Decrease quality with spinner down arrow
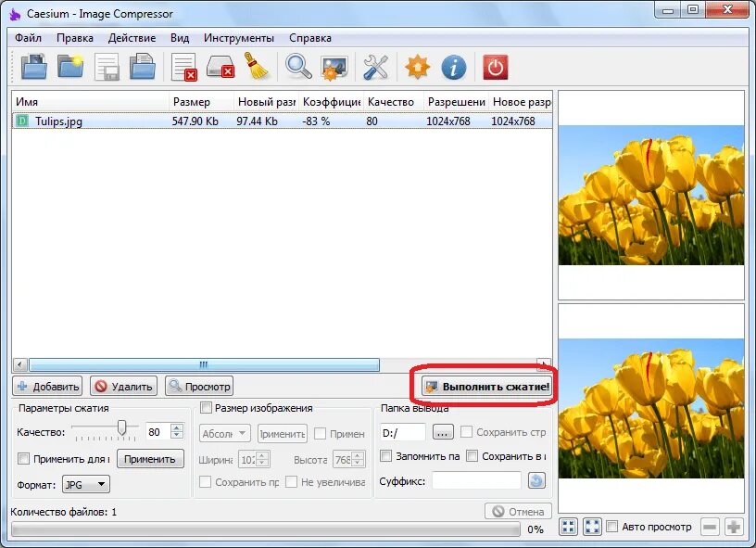 click(177, 435)
